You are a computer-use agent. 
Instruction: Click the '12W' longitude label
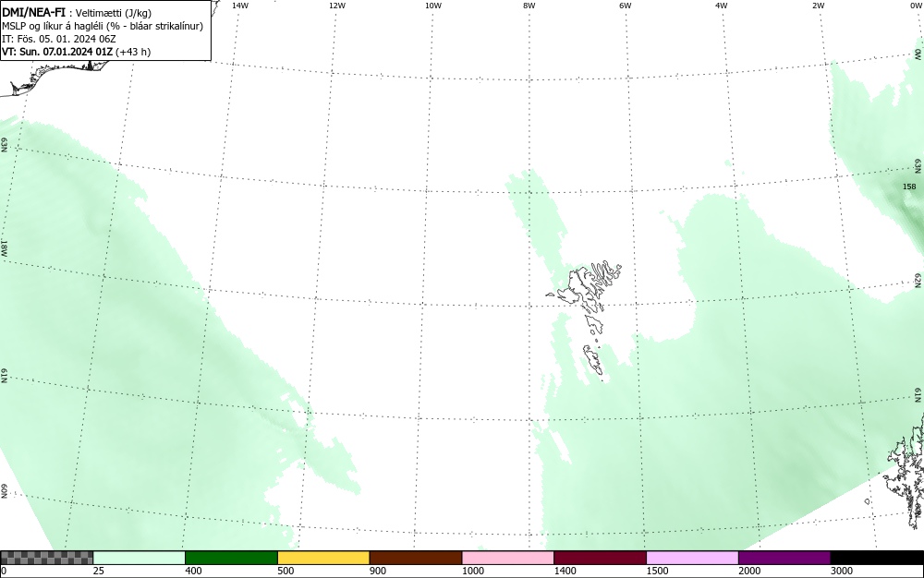pyautogui.click(x=337, y=6)
